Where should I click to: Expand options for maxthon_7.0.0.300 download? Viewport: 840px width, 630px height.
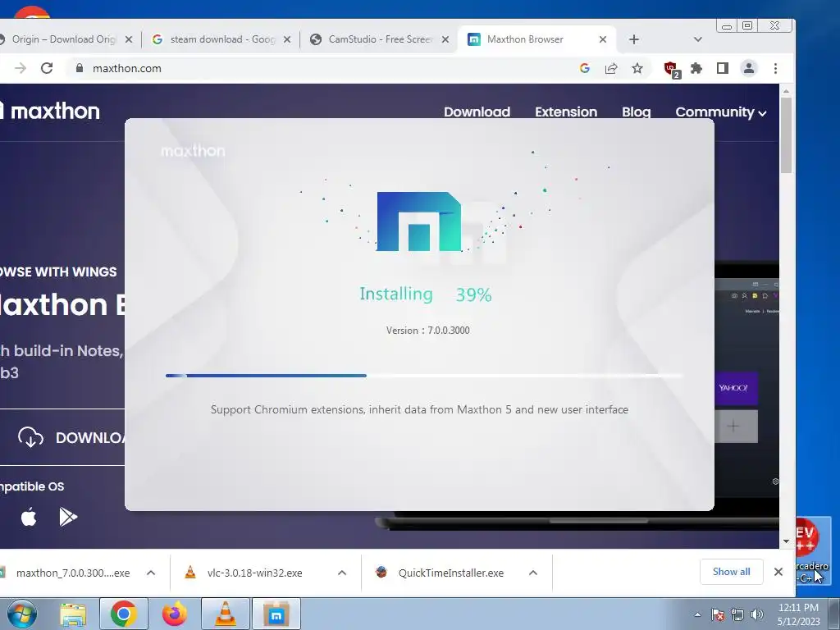coord(151,573)
